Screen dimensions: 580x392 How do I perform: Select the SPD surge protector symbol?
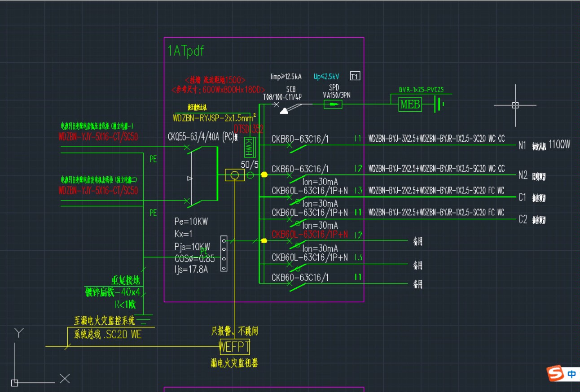(333, 105)
